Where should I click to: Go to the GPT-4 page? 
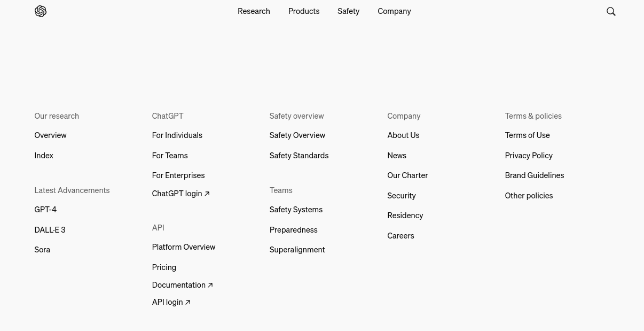(45, 210)
